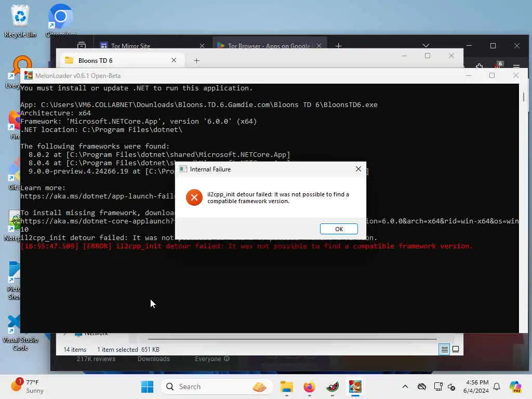Open the browser menu hamburger icon

coord(516,66)
